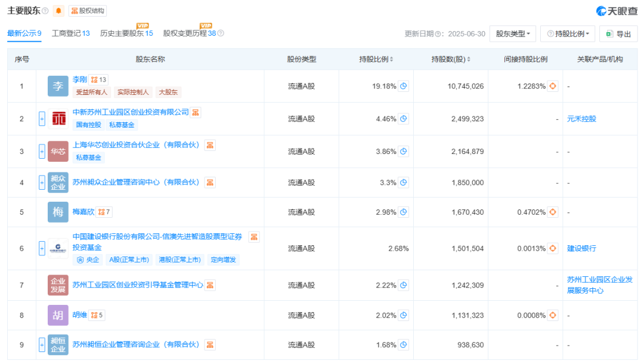The height and width of the screenshot is (364, 644).
Task: Expand row for 中国建设银行-信澳先进智造 fund
Action: (42, 249)
